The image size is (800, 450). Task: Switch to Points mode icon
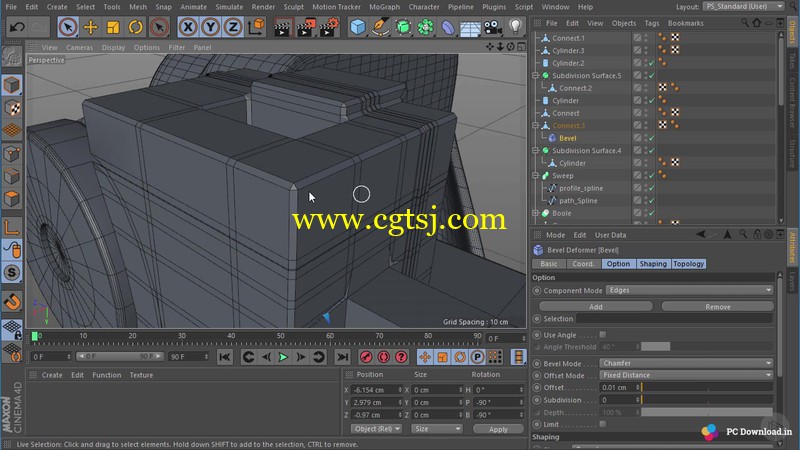(x=12, y=153)
